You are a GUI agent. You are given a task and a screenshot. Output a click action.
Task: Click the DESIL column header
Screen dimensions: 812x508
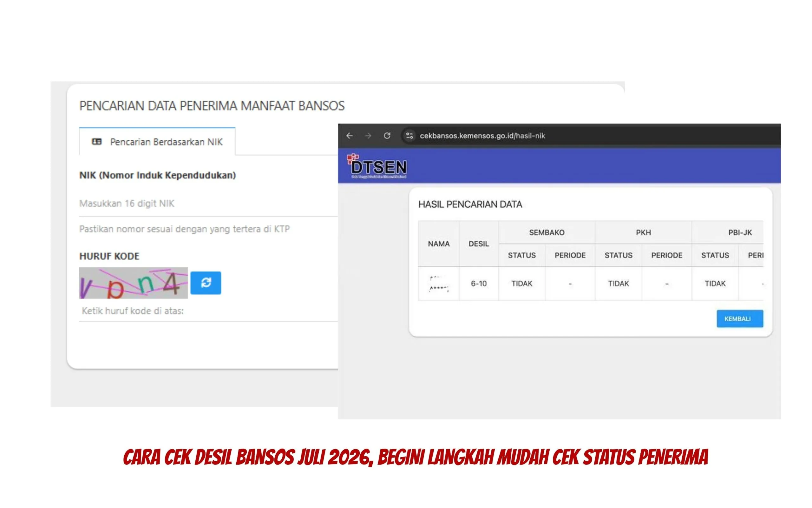click(478, 244)
